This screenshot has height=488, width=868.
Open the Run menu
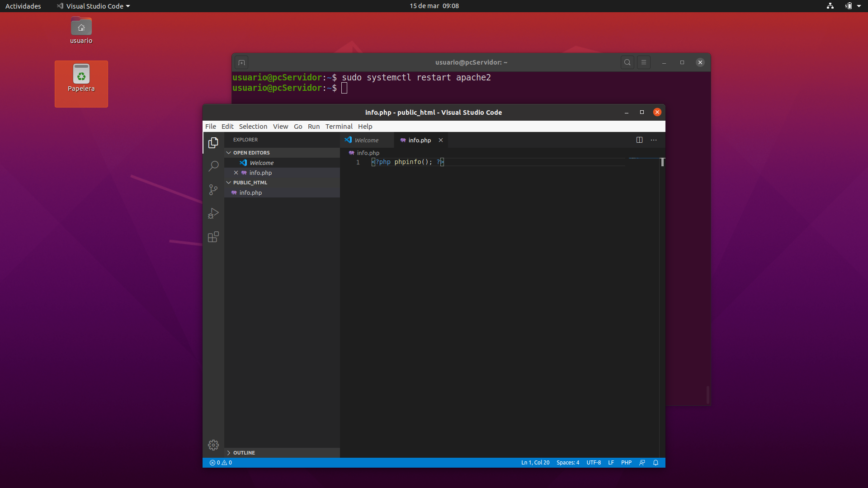pyautogui.click(x=314, y=127)
